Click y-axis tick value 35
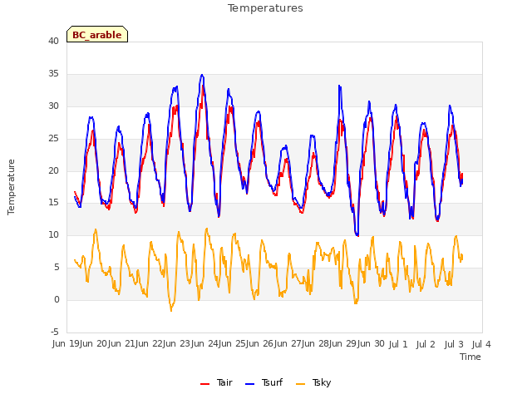This screenshot has width=532, height=399. click(53, 74)
